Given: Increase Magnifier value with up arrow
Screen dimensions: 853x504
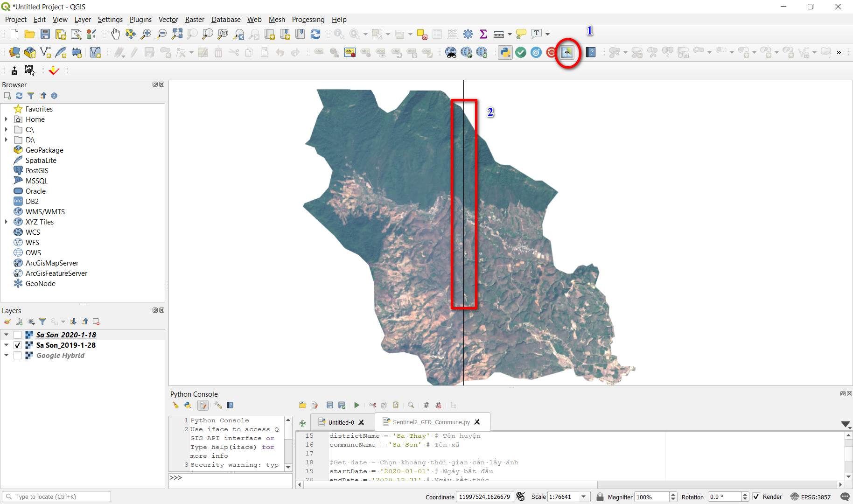Looking at the screenshot, I should click(x=673, y=494).
